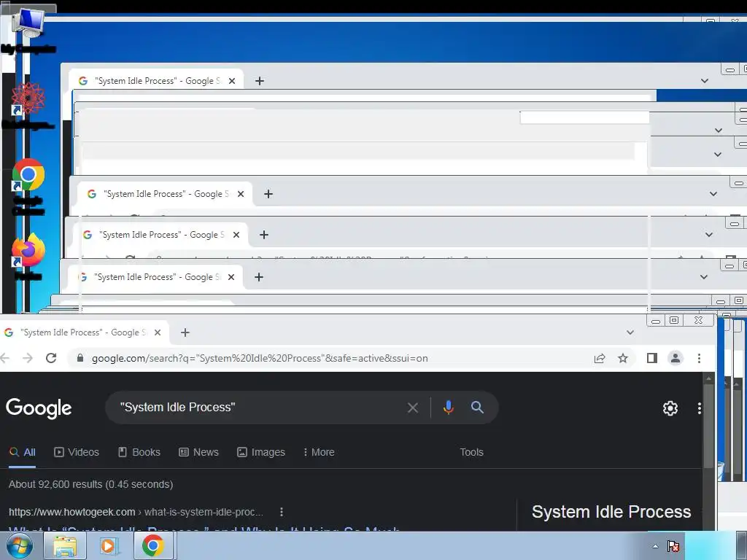Close tab in topmost background Chrome window

[x=231, y=81]
